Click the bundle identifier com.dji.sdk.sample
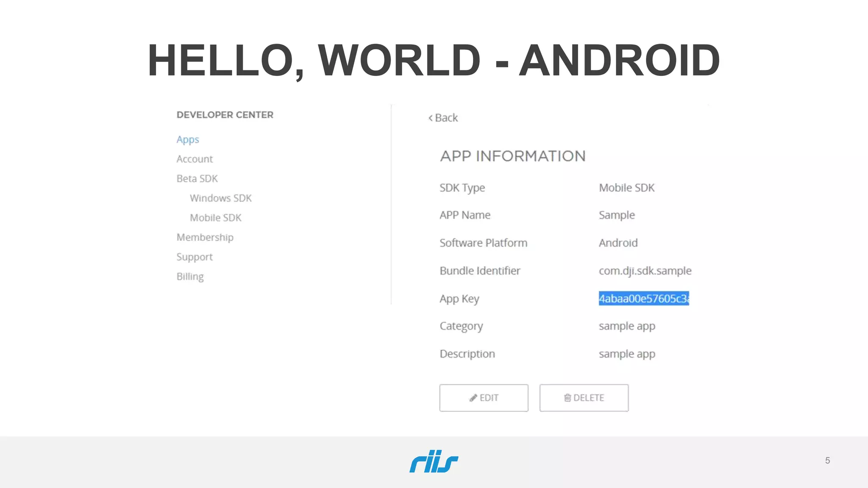The width and height of the screenshot is (868, 488). pos(645,271)
